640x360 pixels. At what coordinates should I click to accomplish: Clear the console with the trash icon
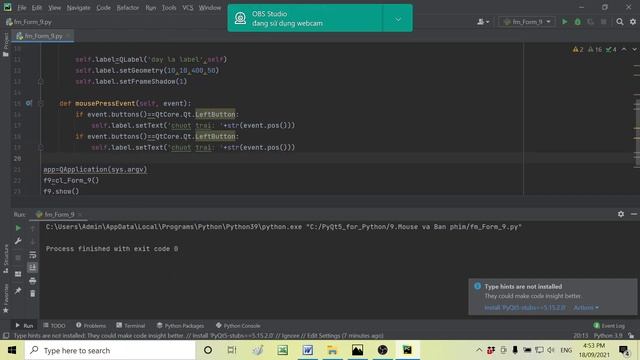33,293
